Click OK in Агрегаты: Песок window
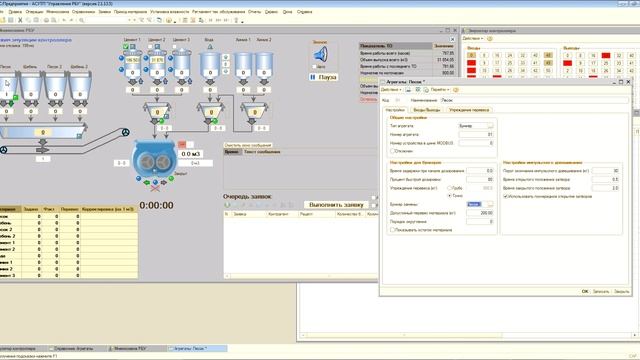This screenshot has height=360, width=640. [585, 291]
